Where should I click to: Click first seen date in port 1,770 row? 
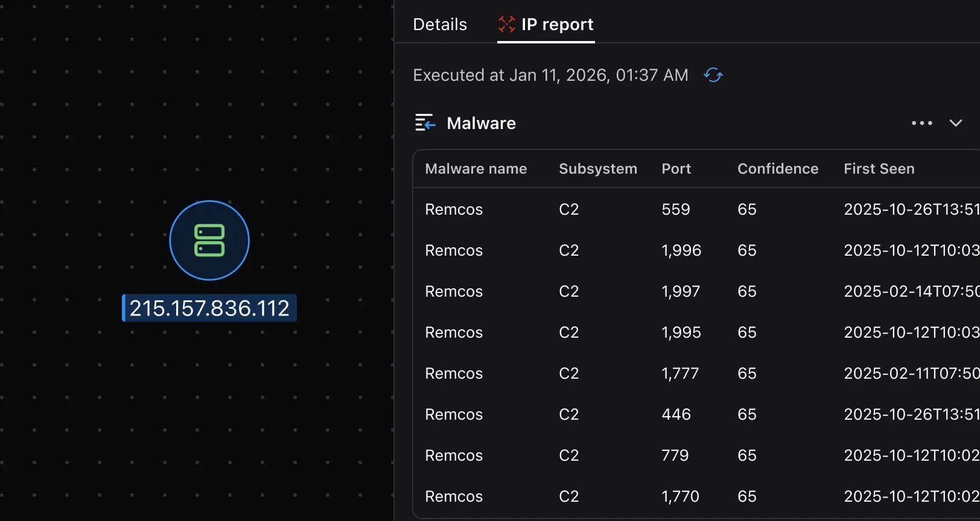(911, 496)
